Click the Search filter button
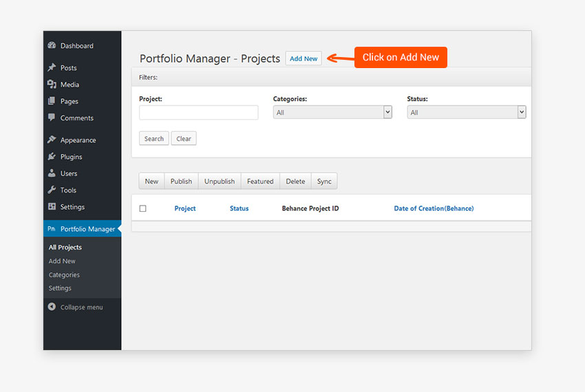 [x=154, y=138]
